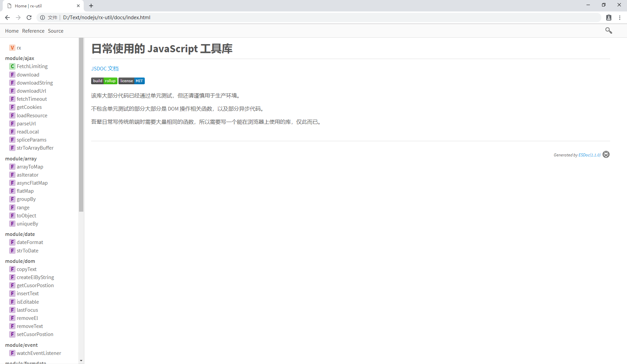The width and height of the screenshot is (627, 364).
Task: Open the spliceParams function link
Action: coord(32,140)
